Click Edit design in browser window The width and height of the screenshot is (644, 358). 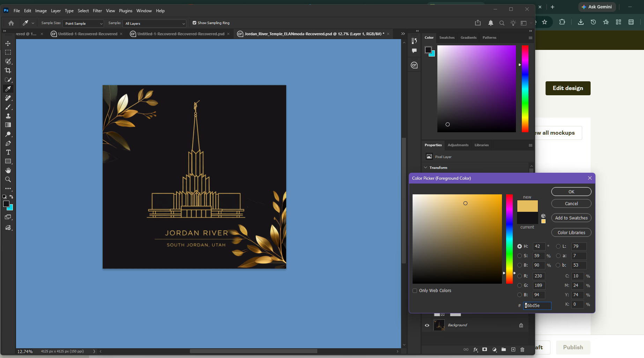[568, 88]
